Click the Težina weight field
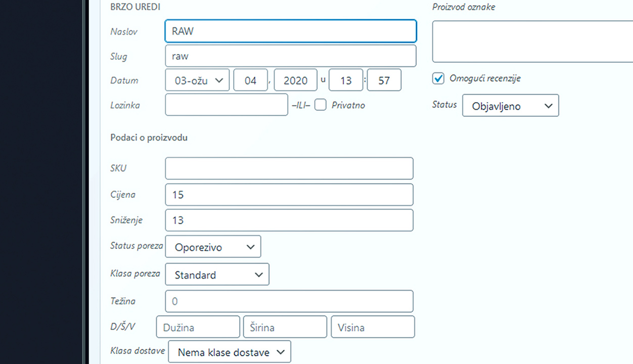This screenshot has height=364, width=633. click(289, 301)
